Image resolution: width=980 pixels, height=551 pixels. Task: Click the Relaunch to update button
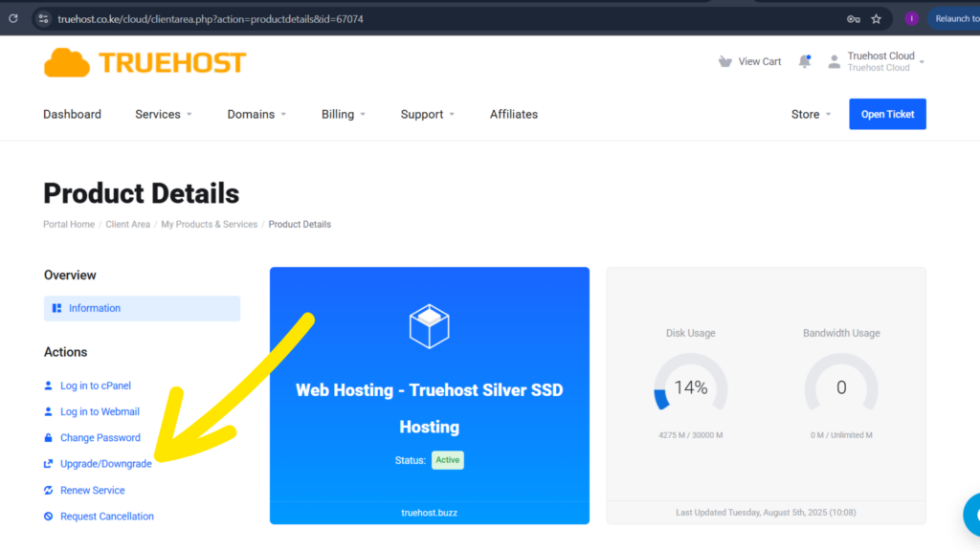[954, 19]
